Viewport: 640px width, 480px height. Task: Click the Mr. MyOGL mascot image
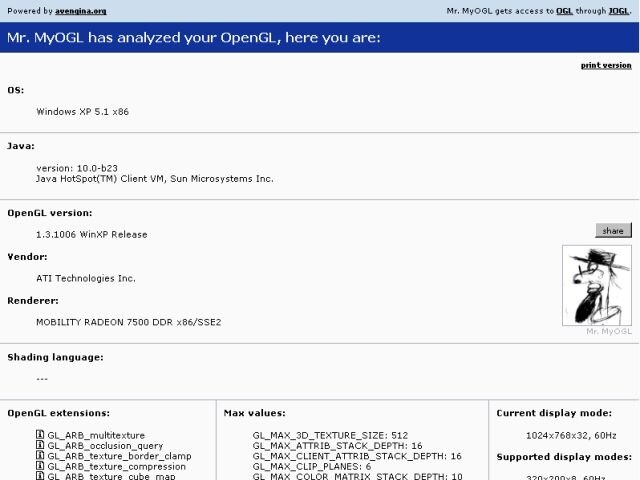coord(597,285)
